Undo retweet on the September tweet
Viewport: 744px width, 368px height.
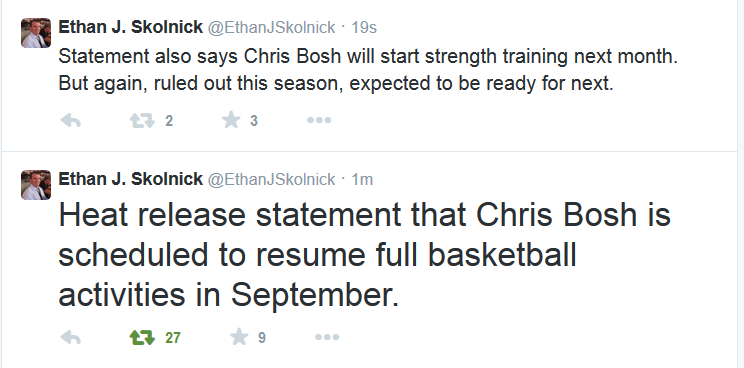point(142,338)
